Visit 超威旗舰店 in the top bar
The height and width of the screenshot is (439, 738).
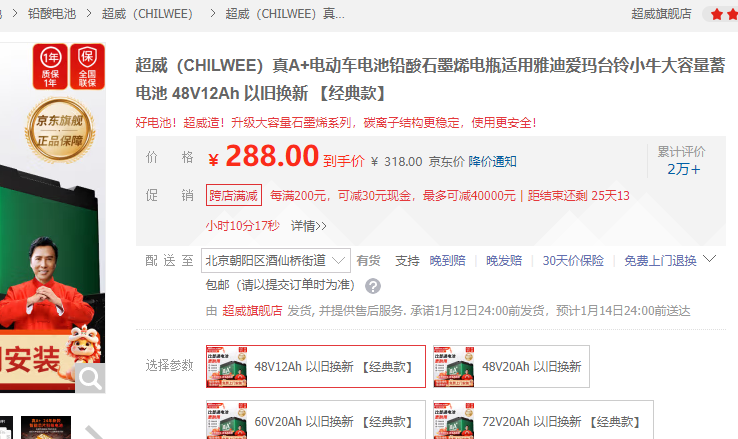pyautogui.click(x=661, y=14)
